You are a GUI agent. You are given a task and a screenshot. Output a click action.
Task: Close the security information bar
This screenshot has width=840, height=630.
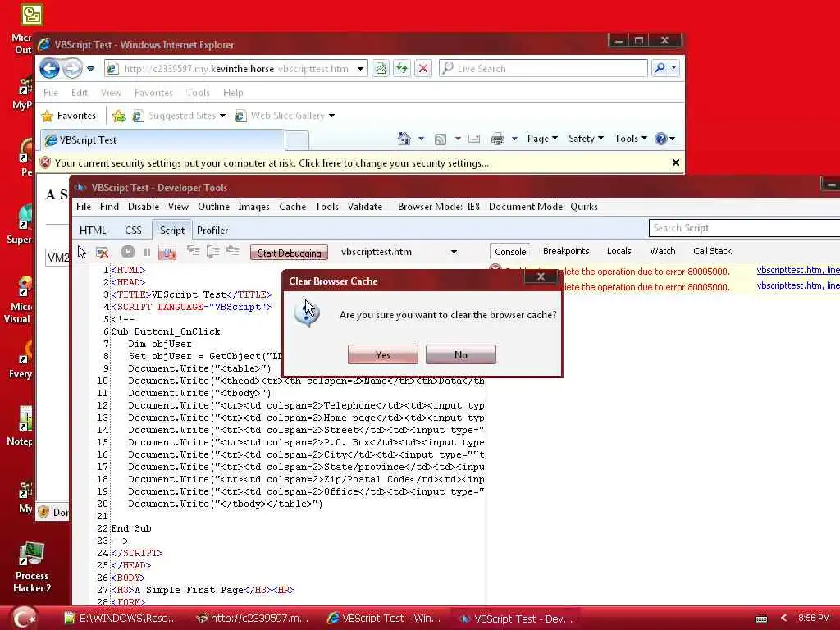tap(676, 162)
